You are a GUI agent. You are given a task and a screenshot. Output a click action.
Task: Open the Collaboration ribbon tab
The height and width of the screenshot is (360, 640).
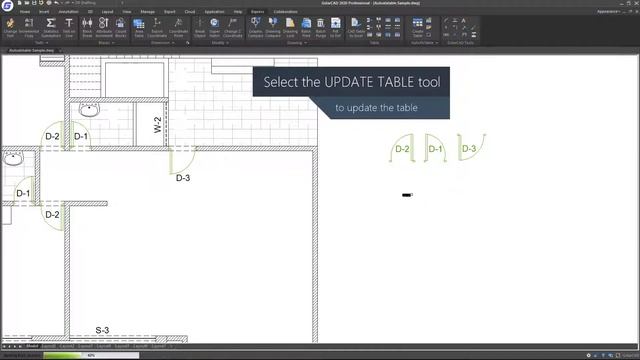point(285,11)
